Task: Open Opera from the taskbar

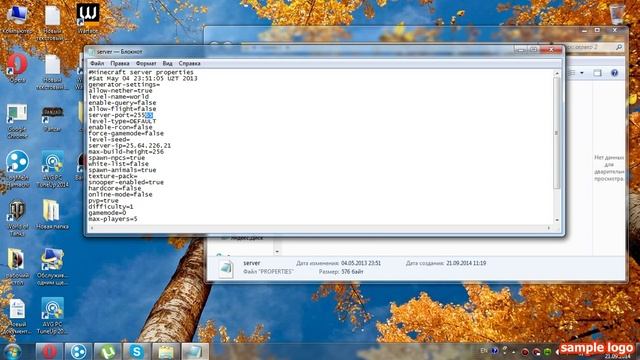Action: click(49, 352)
